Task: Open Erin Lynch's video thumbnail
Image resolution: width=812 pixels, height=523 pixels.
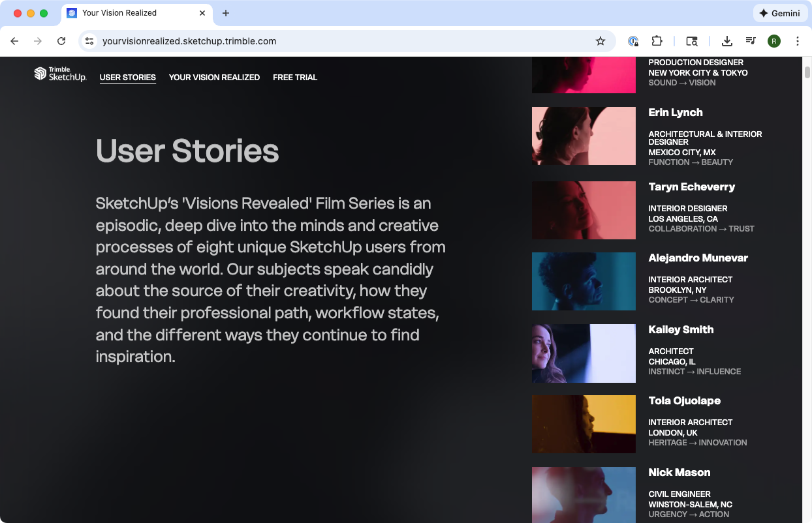Action: pos(584,136)
